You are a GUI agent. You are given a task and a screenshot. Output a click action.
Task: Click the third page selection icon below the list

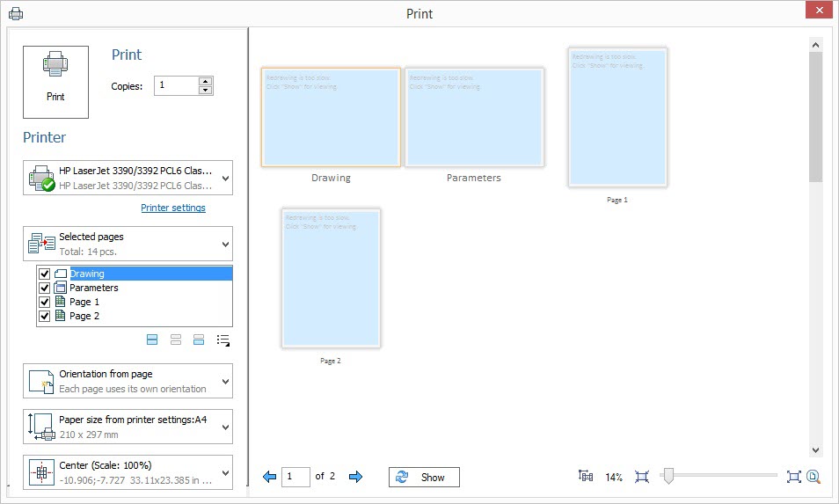point(199,340)
